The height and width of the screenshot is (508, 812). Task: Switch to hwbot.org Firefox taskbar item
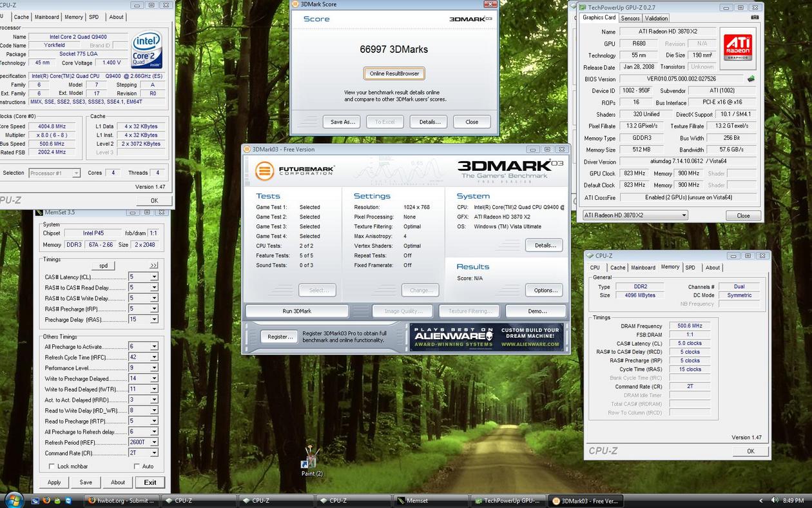click(x=122, y=500)
